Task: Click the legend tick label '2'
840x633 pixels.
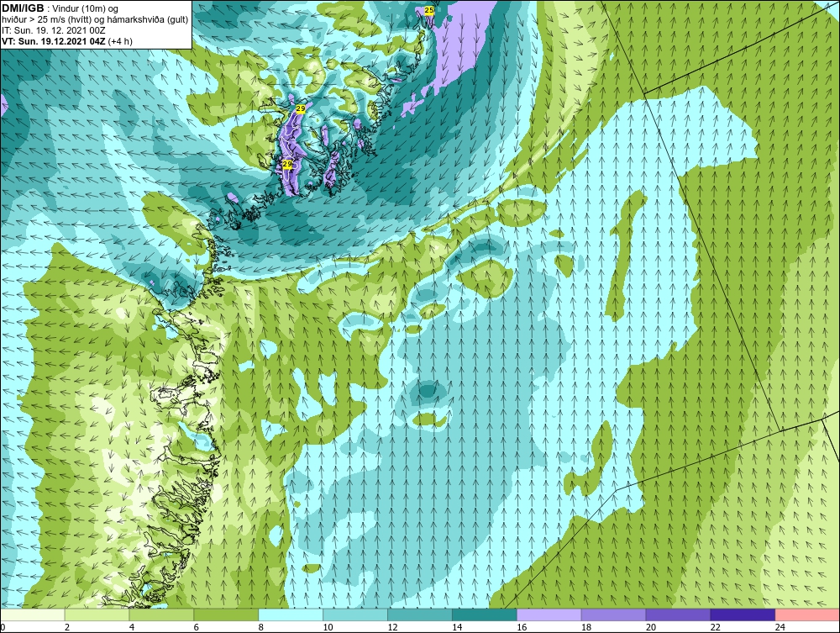Action: (x=67, y=627)
